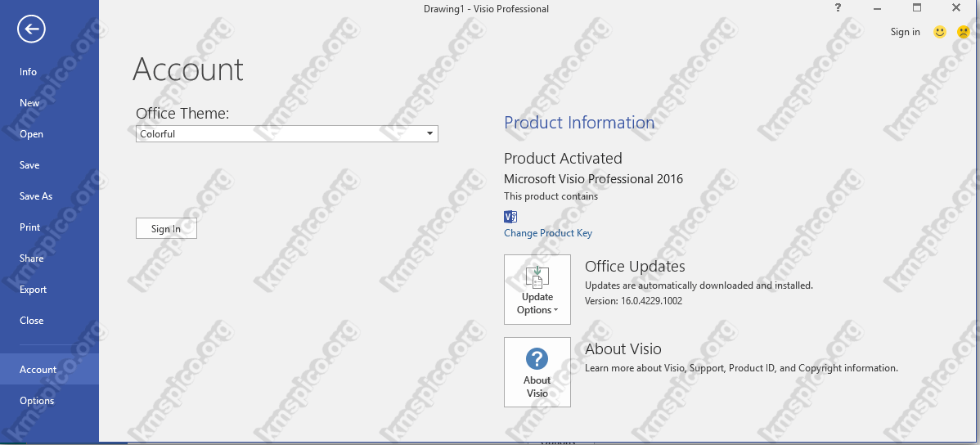Click 'Microsoft Visio Professional 2016' text
The height and width of the screenshot is (445, 980).
coord(593,179)
